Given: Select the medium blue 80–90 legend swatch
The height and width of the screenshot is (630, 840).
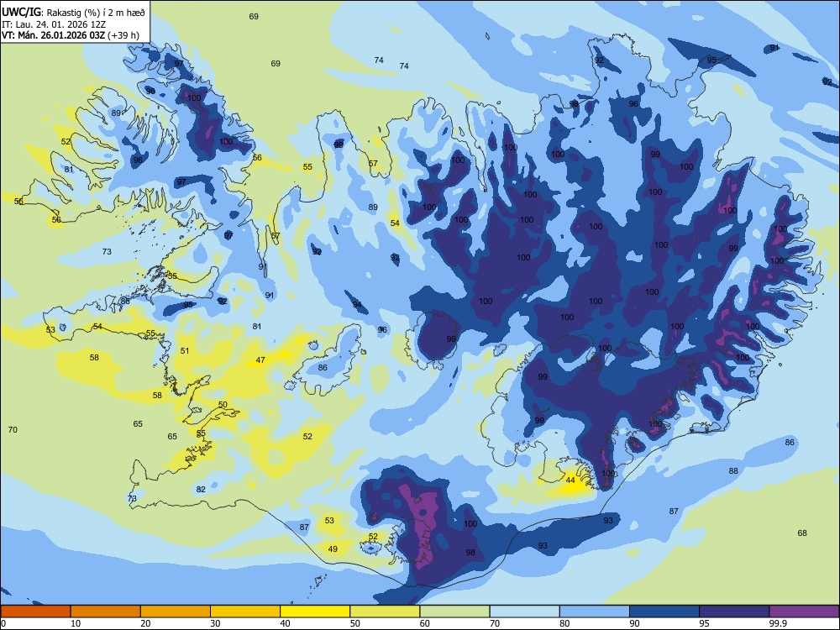Looking at the screenshot, I should point(595,612).
